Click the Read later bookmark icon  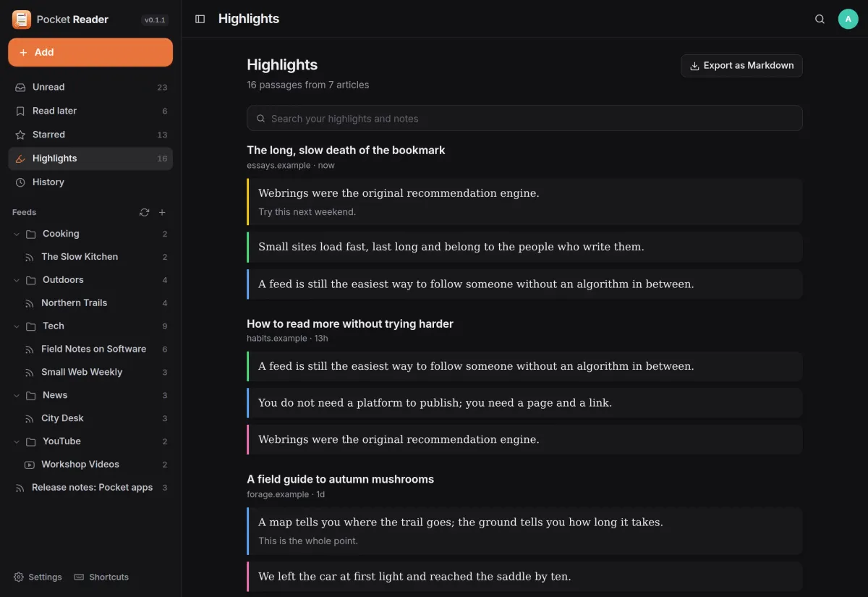[20, 111]
